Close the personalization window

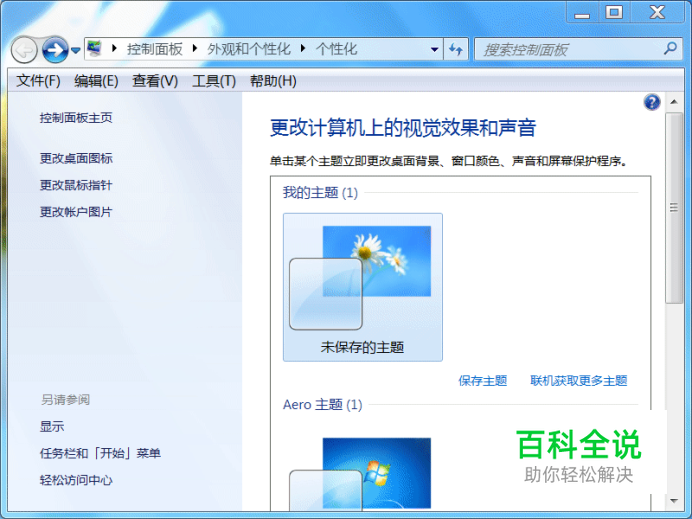(x=657, y=12)
